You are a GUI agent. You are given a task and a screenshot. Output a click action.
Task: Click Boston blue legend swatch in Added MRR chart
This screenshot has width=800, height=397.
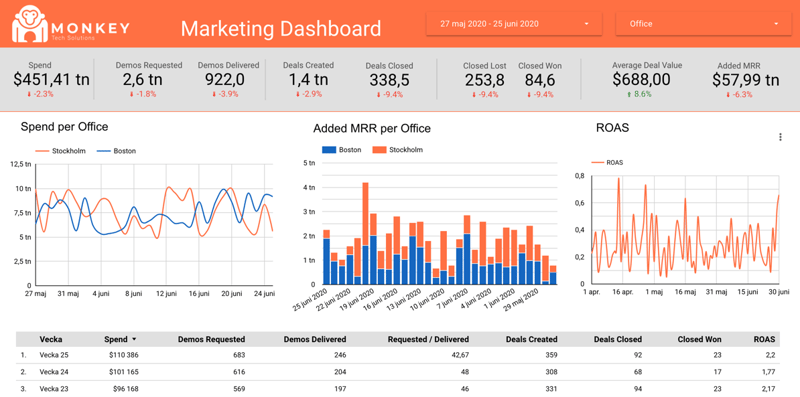click(x=329, y=150)
